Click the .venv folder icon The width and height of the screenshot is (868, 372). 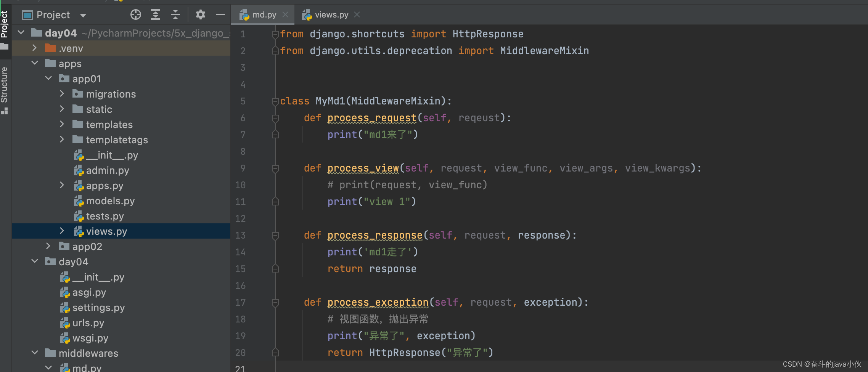pos(50,48)
